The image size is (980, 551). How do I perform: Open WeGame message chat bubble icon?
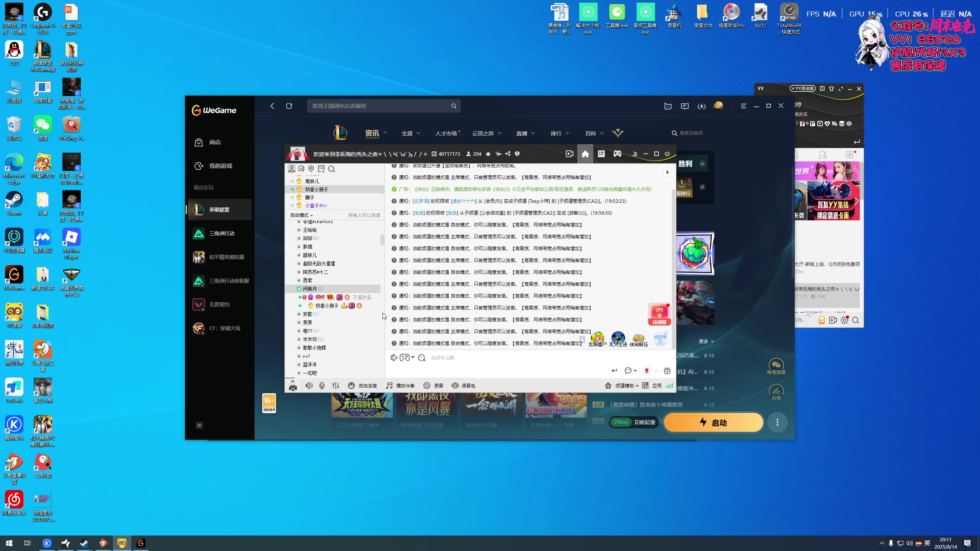tap(685, 106)
